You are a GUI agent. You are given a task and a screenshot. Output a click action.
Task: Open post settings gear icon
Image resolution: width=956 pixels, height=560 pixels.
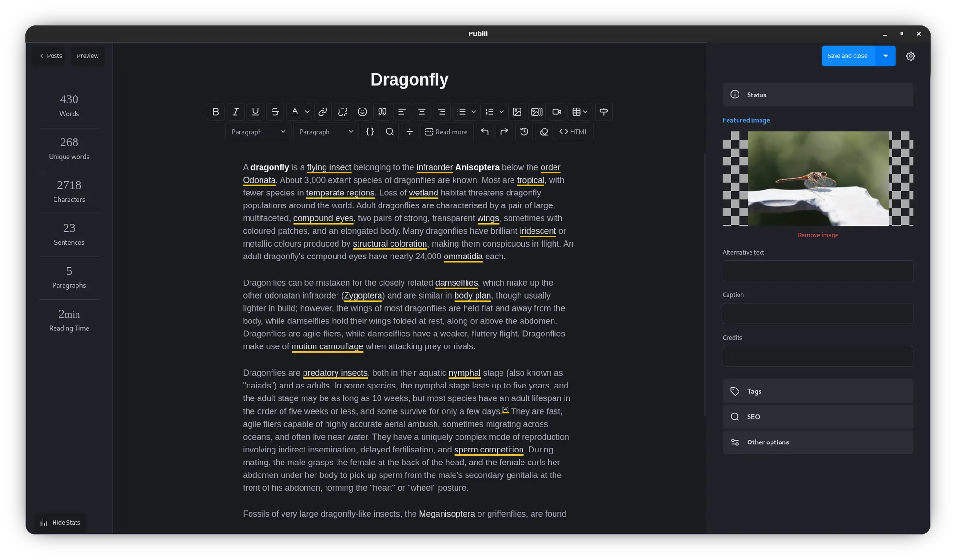(x=911, y=56)
